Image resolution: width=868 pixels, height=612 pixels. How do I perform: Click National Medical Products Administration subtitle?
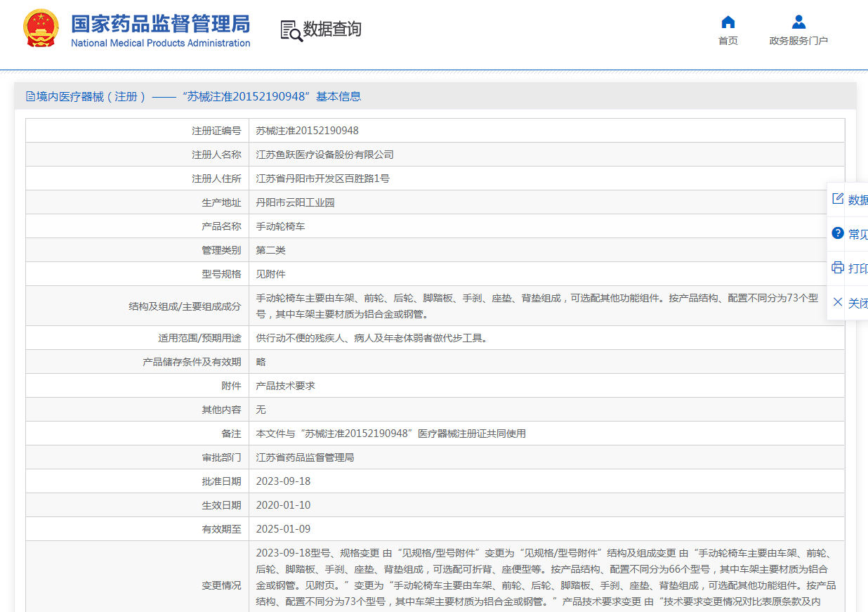tap(161, 43)
